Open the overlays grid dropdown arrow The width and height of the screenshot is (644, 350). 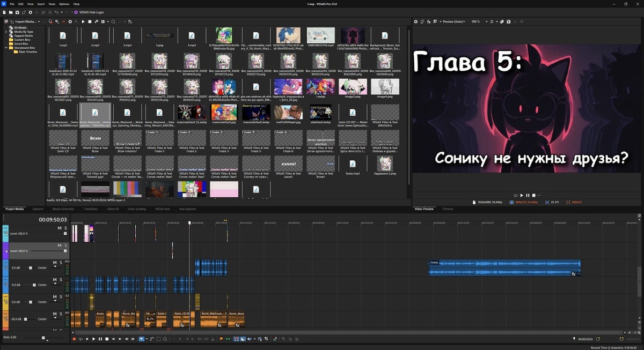pos(497,21)
